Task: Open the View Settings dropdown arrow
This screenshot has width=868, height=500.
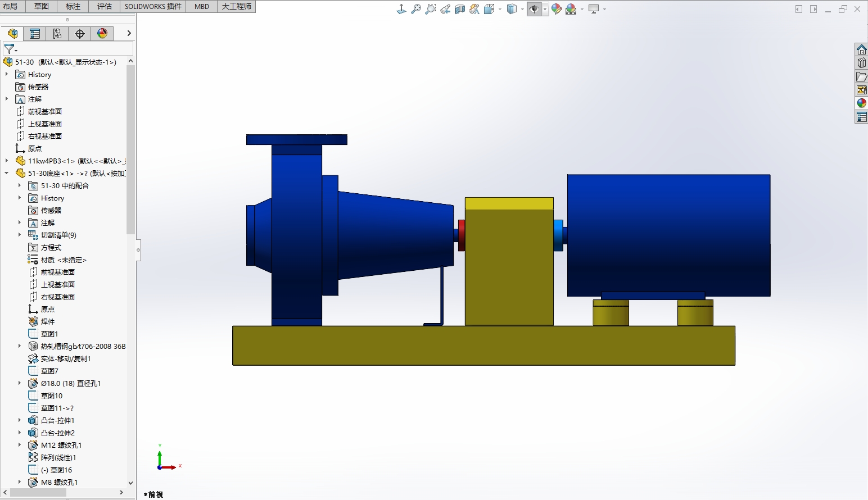Action: click(x=604, y=9)
